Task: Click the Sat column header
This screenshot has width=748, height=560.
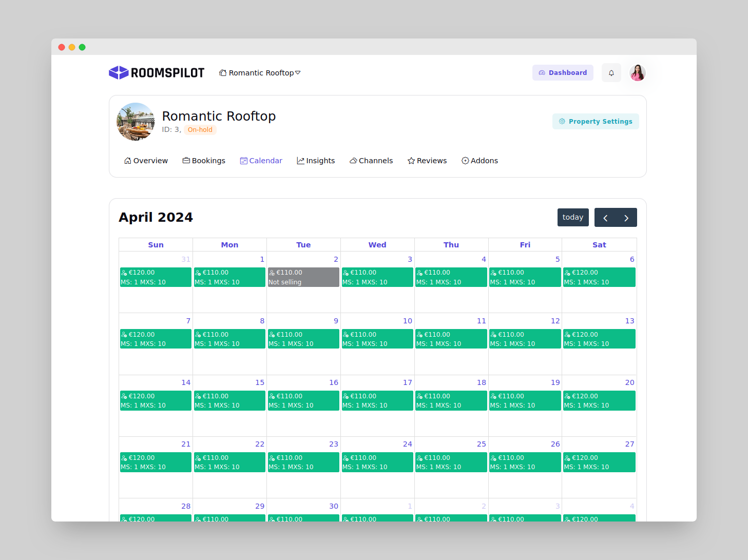Action: click(x=599, y=245)
